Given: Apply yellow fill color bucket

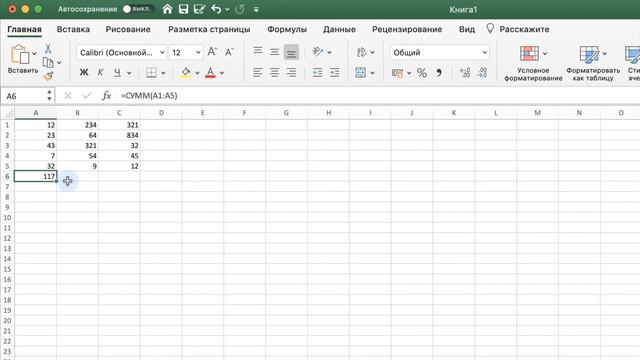Looking at the screenshot, I should click(186, 73).
